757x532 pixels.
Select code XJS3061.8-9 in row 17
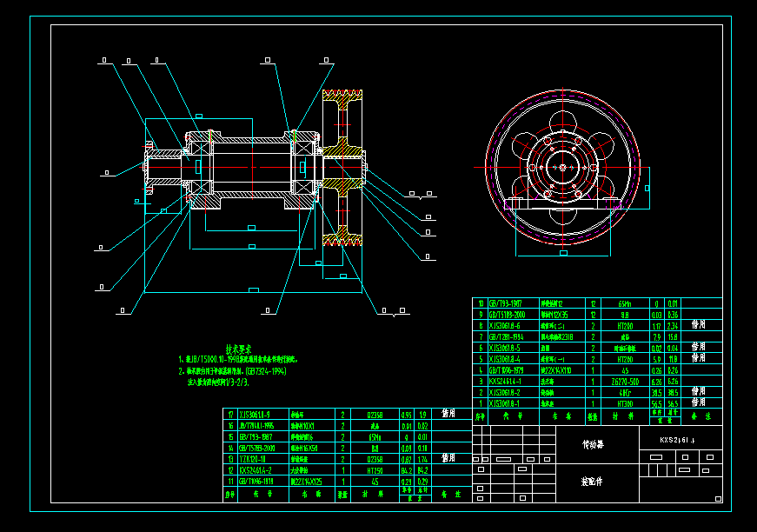[255, 415]
